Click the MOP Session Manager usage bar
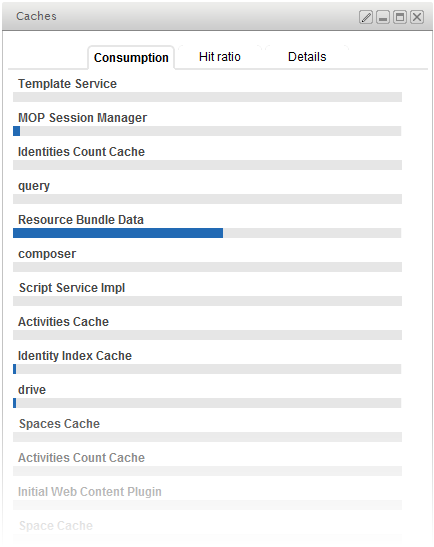Viewport: 434px width, 547px height. pos(207,131)
